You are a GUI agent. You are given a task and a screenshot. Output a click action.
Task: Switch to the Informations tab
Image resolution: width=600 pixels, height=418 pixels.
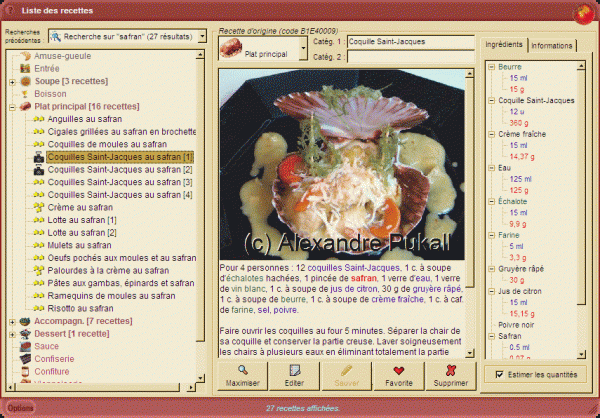552,46
